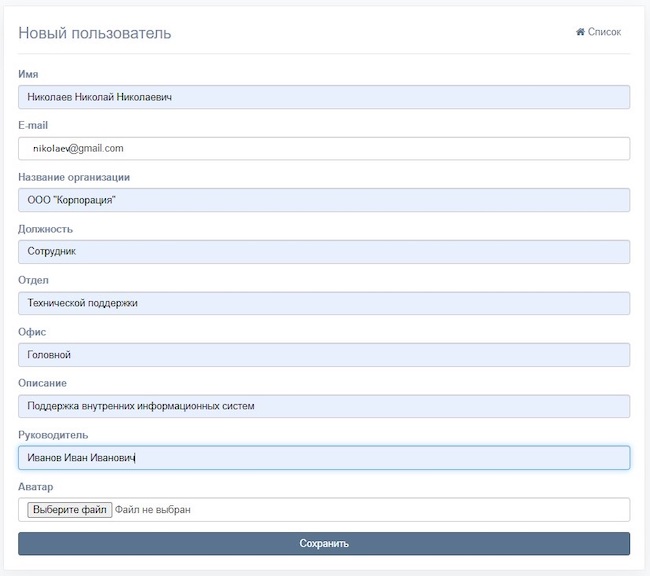Click the Название организации label
The image size is (650, 576).
pyautogui.click(x=74, y=177)
